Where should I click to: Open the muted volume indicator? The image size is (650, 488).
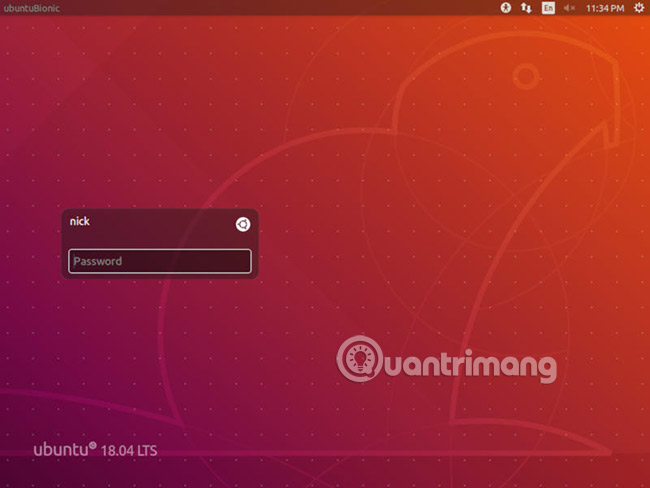point(569,8)
